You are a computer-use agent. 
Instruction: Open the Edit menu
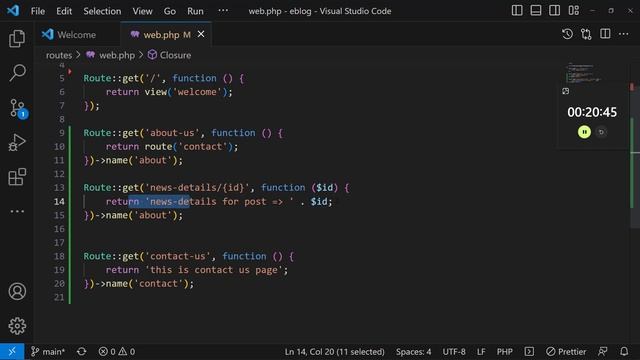pyautogui.click(x=64, y=11)
